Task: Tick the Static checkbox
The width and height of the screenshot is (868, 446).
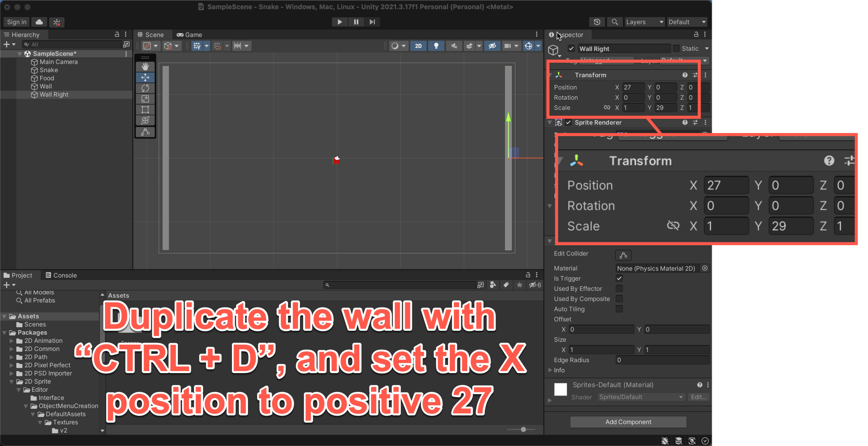Action: tap(676, 49)
